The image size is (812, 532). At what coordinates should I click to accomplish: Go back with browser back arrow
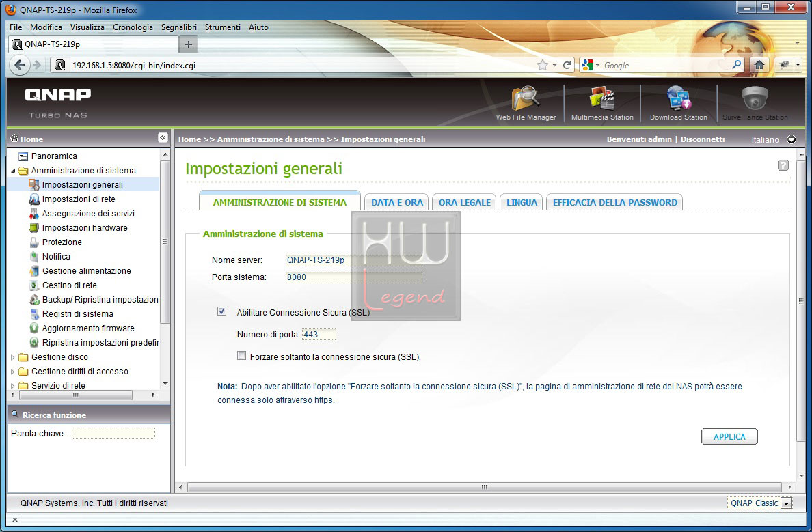[x=20, y=65]
